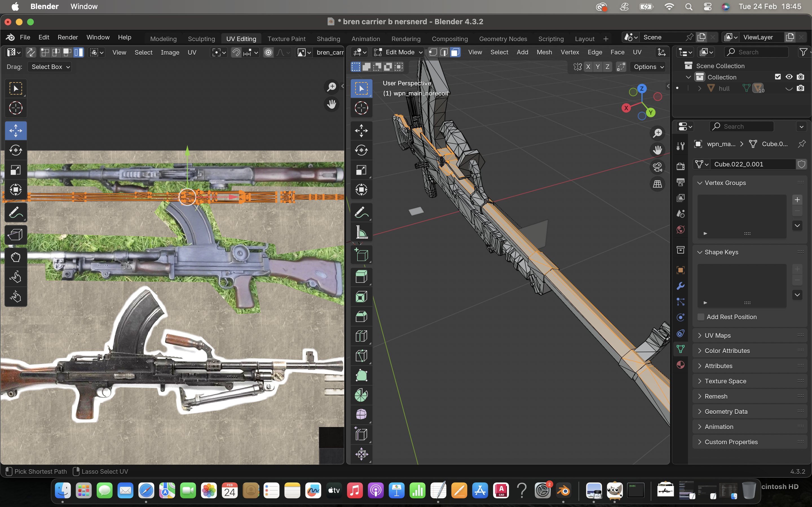
Task: Hide Collection with the eye icon
Action: click(789, 77)
